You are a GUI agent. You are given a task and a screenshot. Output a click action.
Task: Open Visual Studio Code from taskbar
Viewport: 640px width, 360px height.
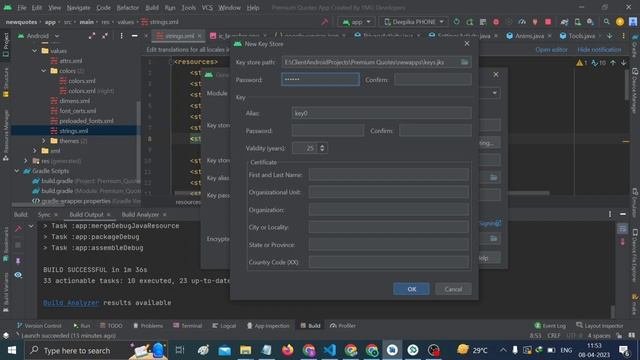[x=329, y=350]
